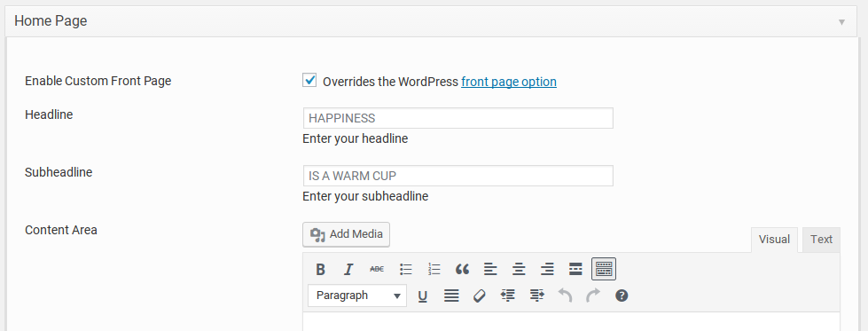Insert a numbered list

(x=434, y=270)
